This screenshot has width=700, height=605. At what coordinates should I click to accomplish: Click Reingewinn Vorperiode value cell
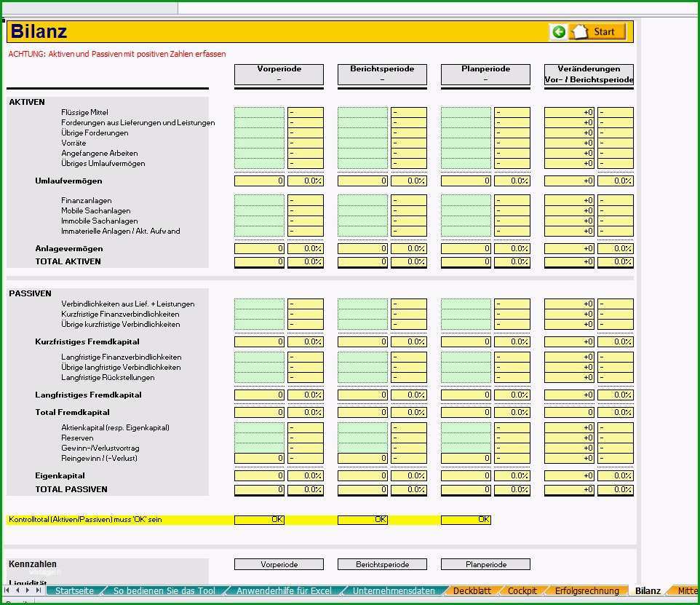tap(259, 459)
